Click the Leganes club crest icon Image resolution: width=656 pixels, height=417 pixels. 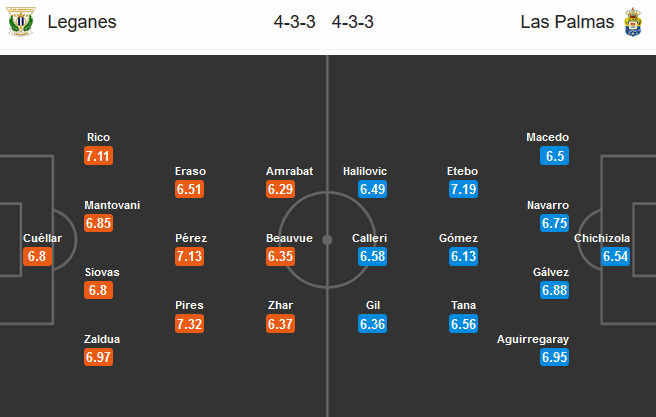point(21,22)
